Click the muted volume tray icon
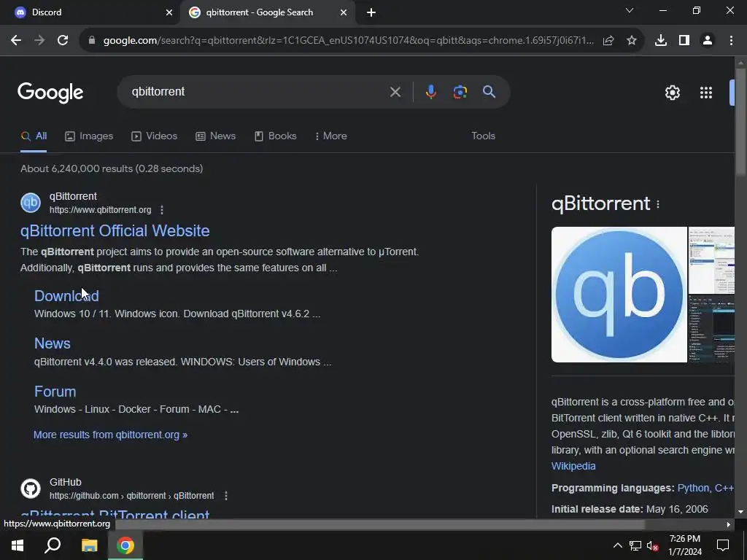This screenshot has height=560, width=747. coord(653,545)
